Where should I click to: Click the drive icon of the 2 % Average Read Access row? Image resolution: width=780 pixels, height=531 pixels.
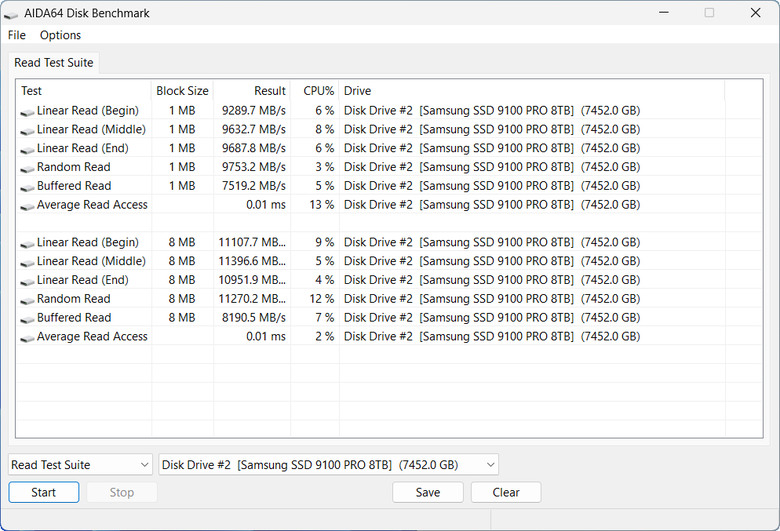click(x=27, y=338)
